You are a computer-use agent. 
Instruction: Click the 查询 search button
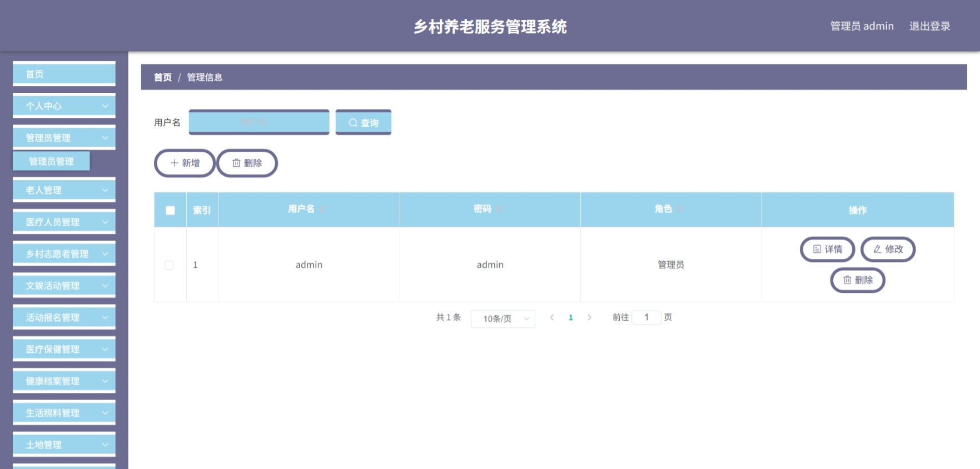[364, 122]
